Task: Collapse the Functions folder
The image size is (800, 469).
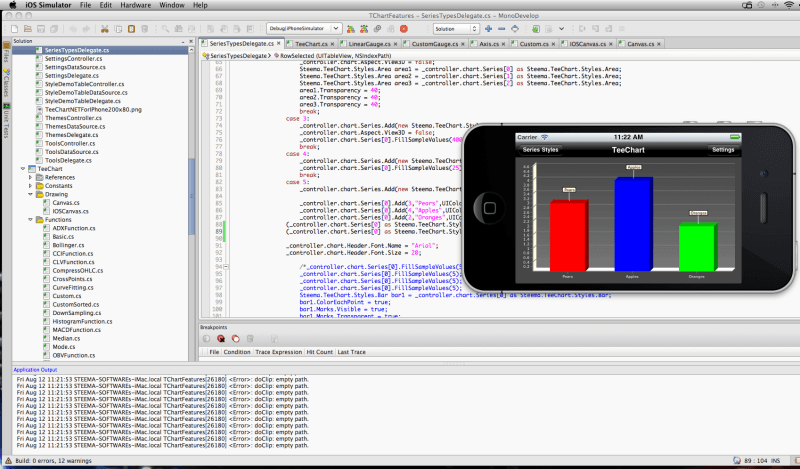Action: tap(30, 219)
